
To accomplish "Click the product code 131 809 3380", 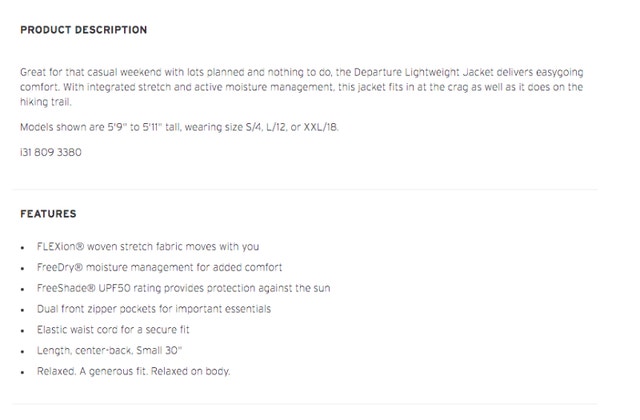I will coord(51,152).
